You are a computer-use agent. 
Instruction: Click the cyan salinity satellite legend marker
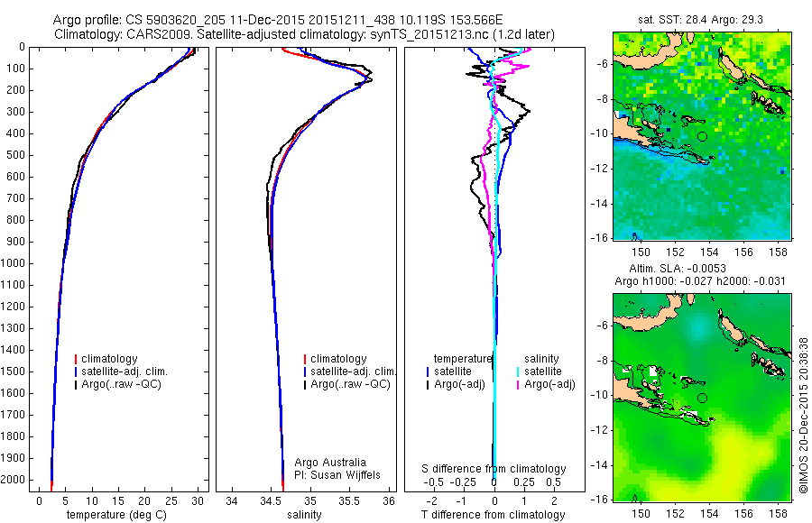(518, 372)
